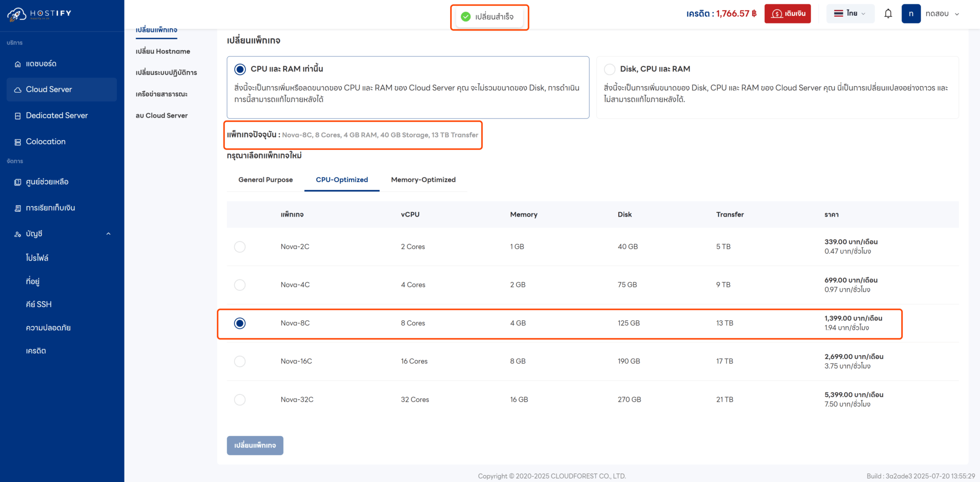Screen dimensions: 980x482
Task: Select Cloud Server in the sidebar
Action: (48, 89)
